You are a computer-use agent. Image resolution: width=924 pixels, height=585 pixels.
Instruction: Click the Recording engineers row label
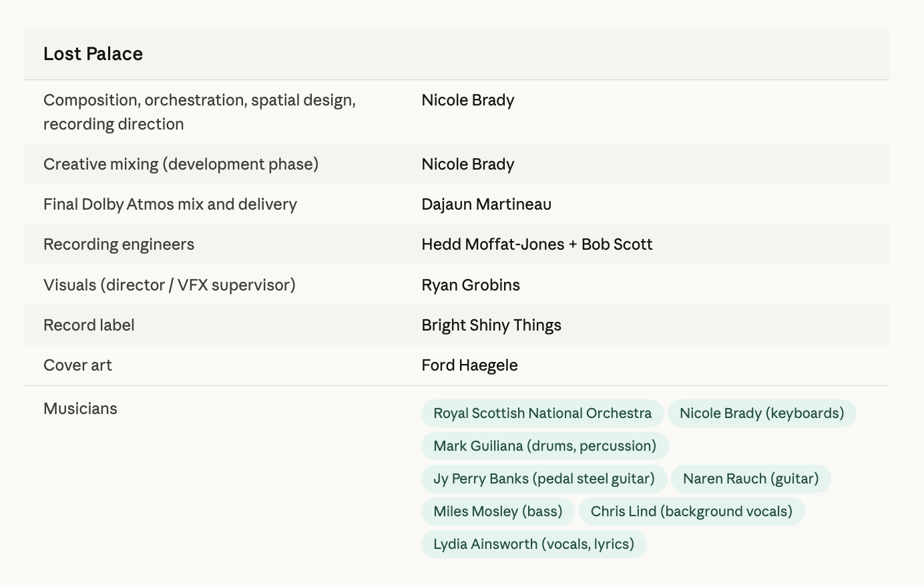click(x=119, y=244)
